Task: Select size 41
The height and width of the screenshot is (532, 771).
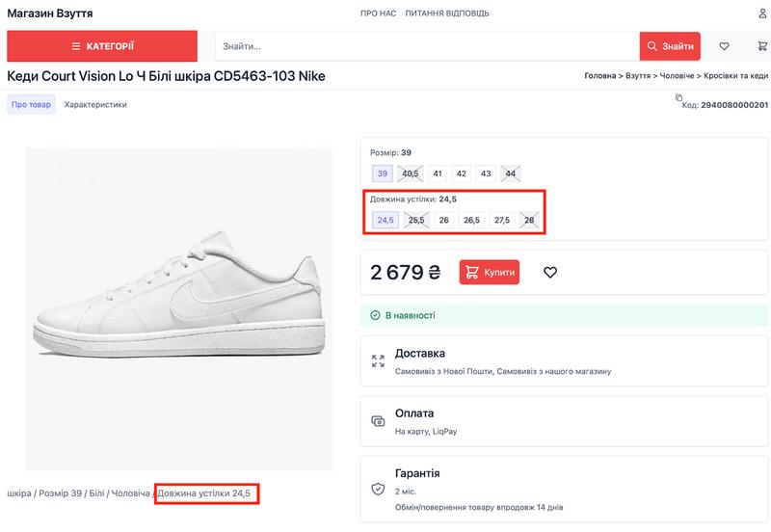Action: [x=438, y=173]
